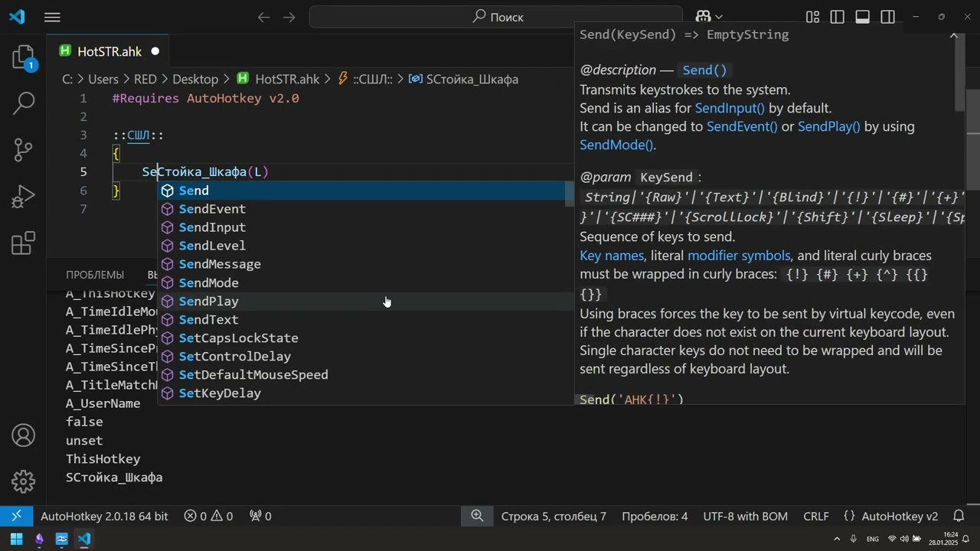Select the HotSTR.ahk editor tab
The width and height of the screenshot is (980, 551).
[x=109, y=51]
